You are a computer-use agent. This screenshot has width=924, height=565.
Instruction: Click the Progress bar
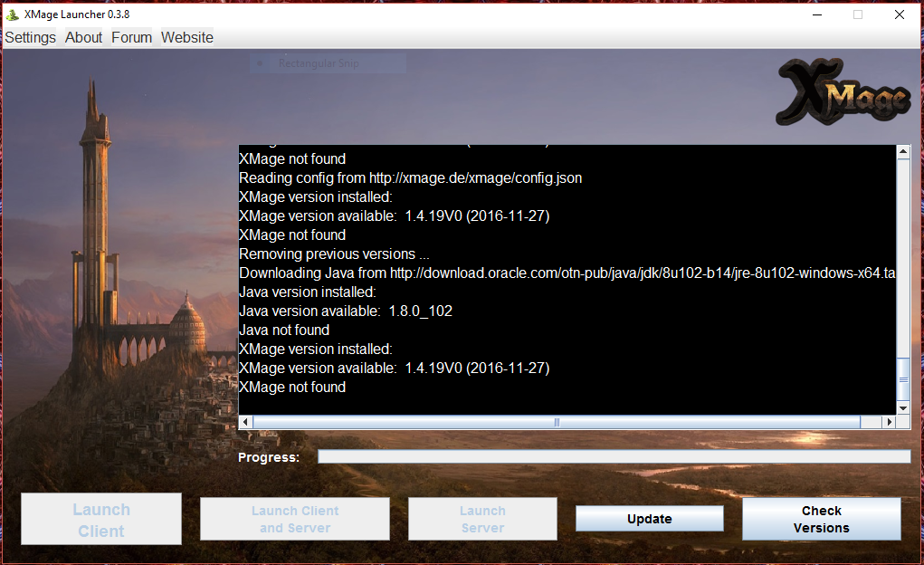coord(614,456)
